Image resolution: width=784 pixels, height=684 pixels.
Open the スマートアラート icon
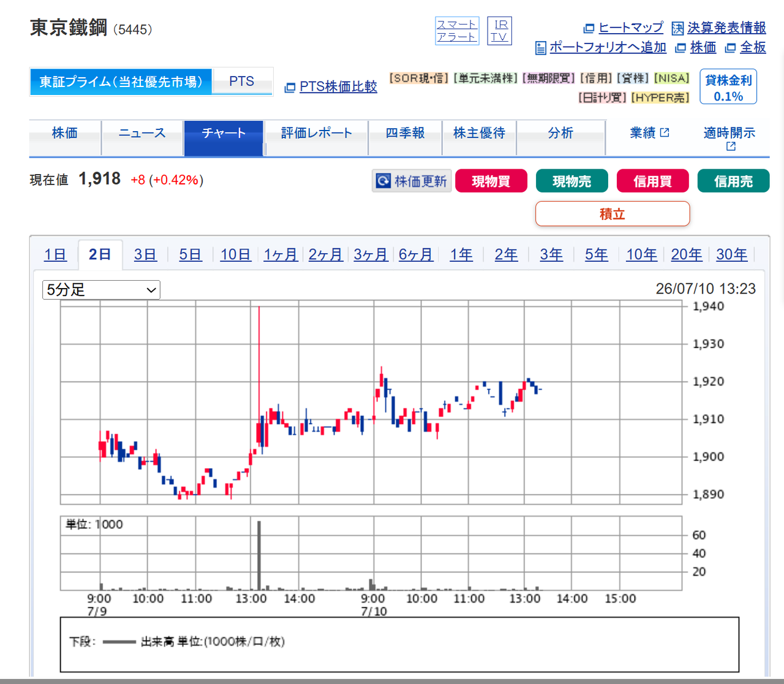pyautogui.click(x=457, y=31)
